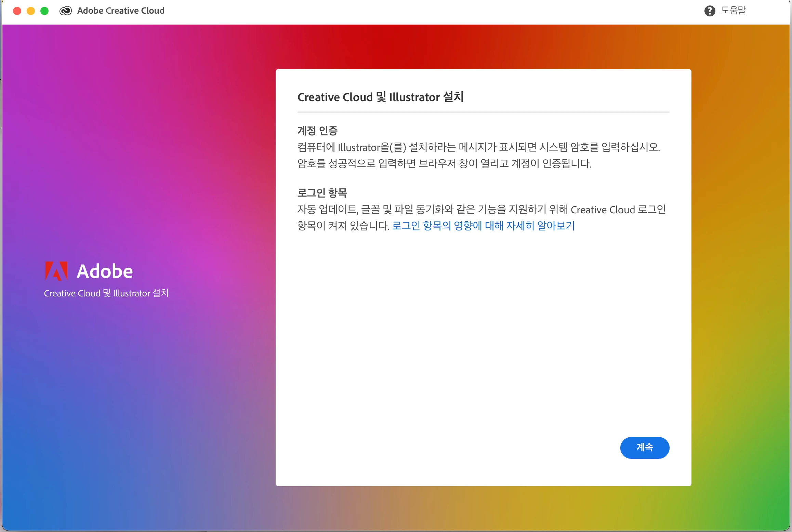Click the white Adobe wordmark text
Screen dimensions: 792x532
point(105,271)
